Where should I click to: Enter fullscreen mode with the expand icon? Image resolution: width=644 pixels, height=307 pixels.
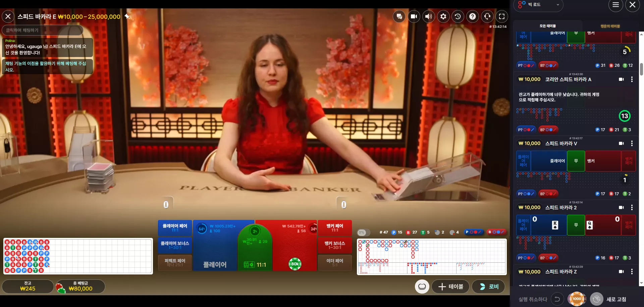[502, 16]
